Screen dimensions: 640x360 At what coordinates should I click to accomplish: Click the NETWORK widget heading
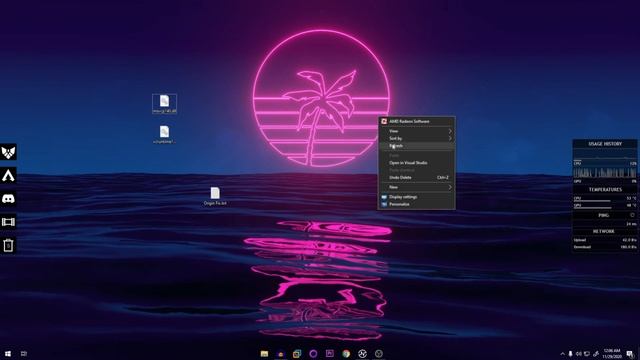(x=604, y=231)
